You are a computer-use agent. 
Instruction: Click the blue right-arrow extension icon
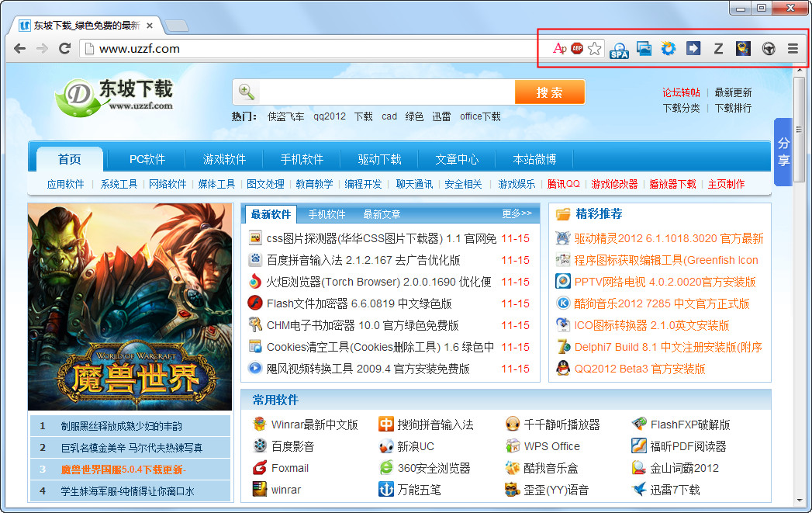click(x=693, y=49)
